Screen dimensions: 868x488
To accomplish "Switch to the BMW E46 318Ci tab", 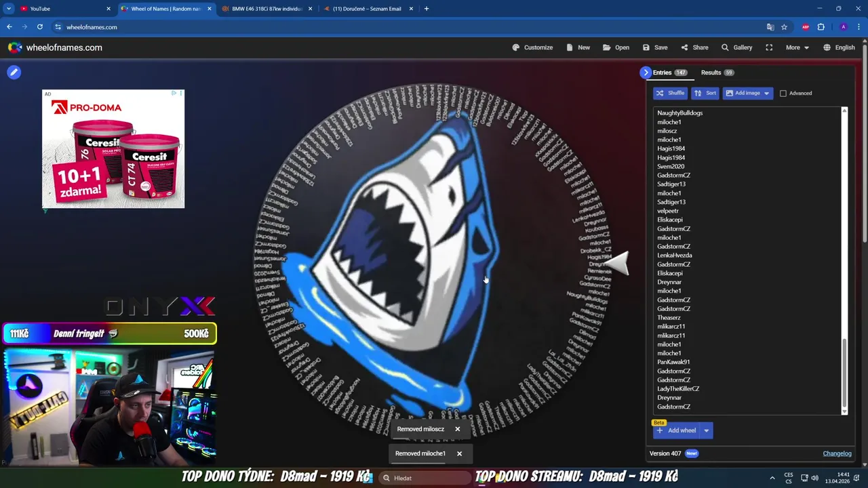I will point(267,9).
